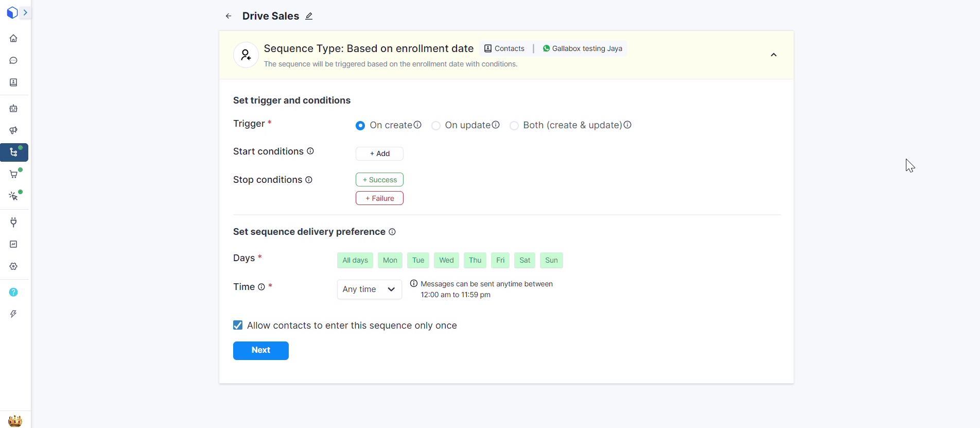Screen dimensions: 980x428
Task: Open the Settings gear icon
Action: 13,266
